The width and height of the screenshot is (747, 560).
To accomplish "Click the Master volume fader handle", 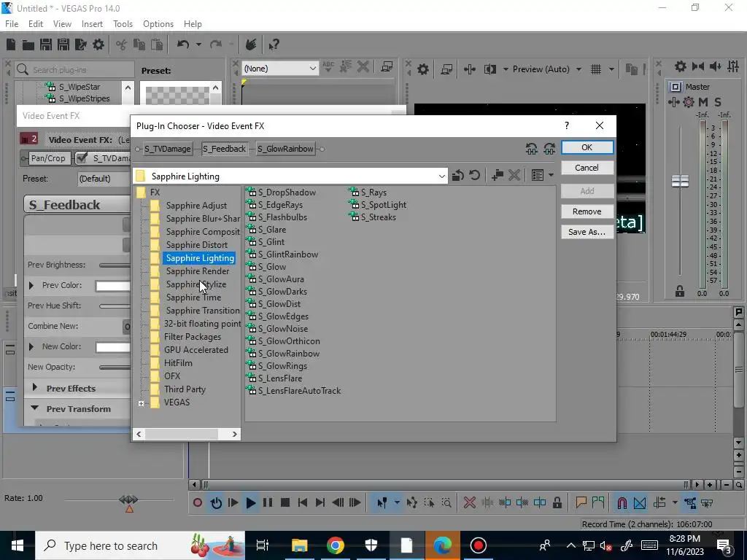I will tap(680, 181).
